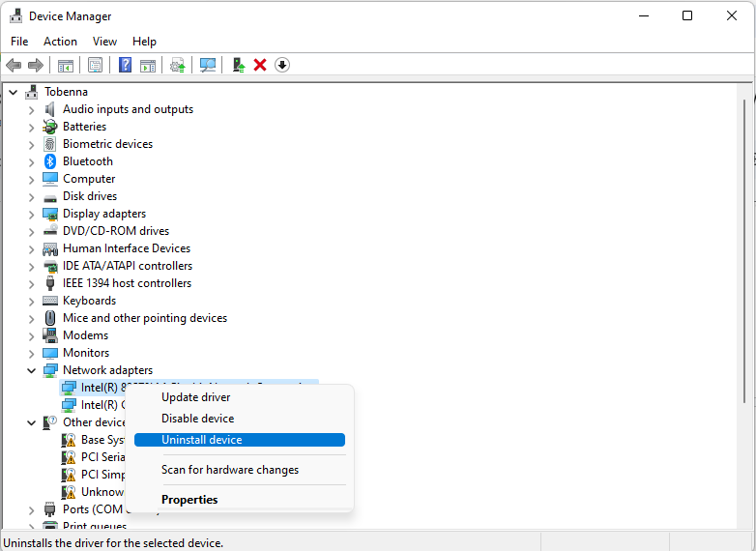Click the vertical scrollbar in device list
The image size is (756, 551).
click(745, 251)
